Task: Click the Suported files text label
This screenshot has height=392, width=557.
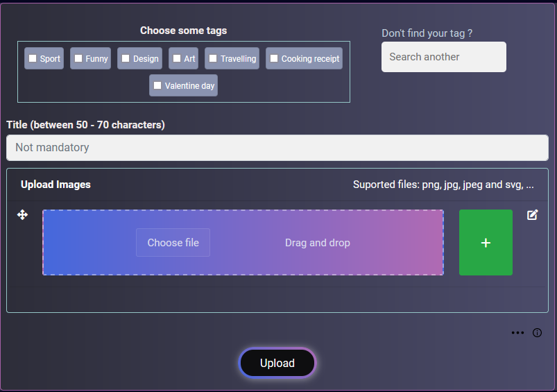Action: point(443,185)
